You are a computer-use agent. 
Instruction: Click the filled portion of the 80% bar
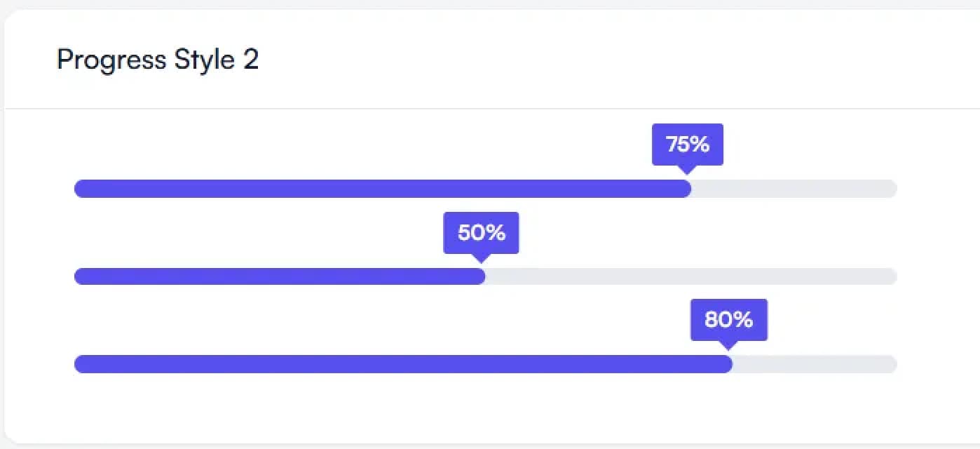pos(403,364)
